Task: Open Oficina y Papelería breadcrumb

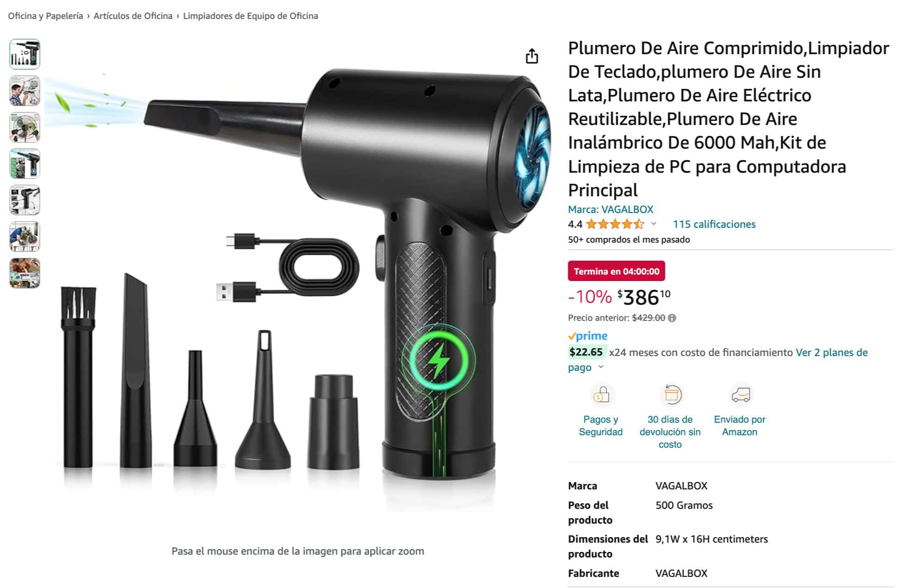Action: [45, 16]
